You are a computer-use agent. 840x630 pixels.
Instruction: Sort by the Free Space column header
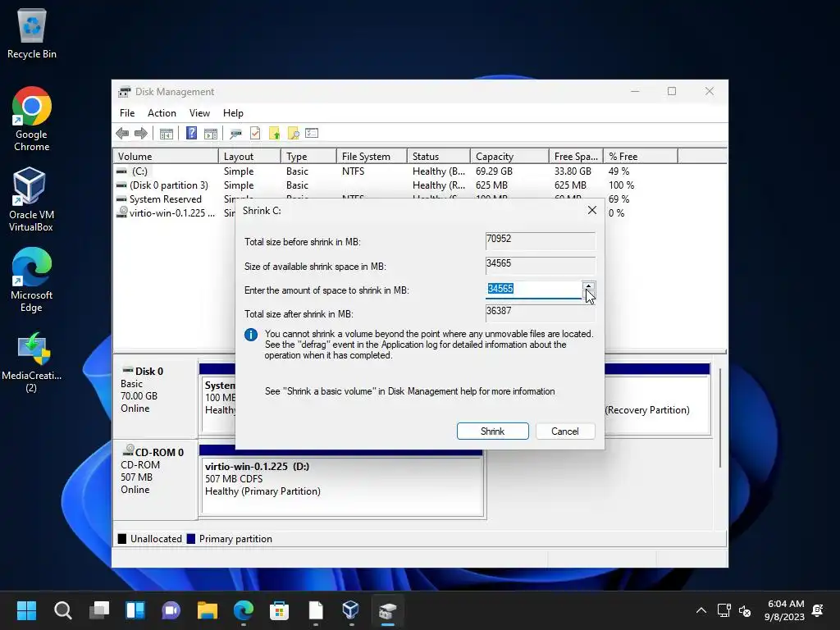pyautogui.click(x=576, y=157)
